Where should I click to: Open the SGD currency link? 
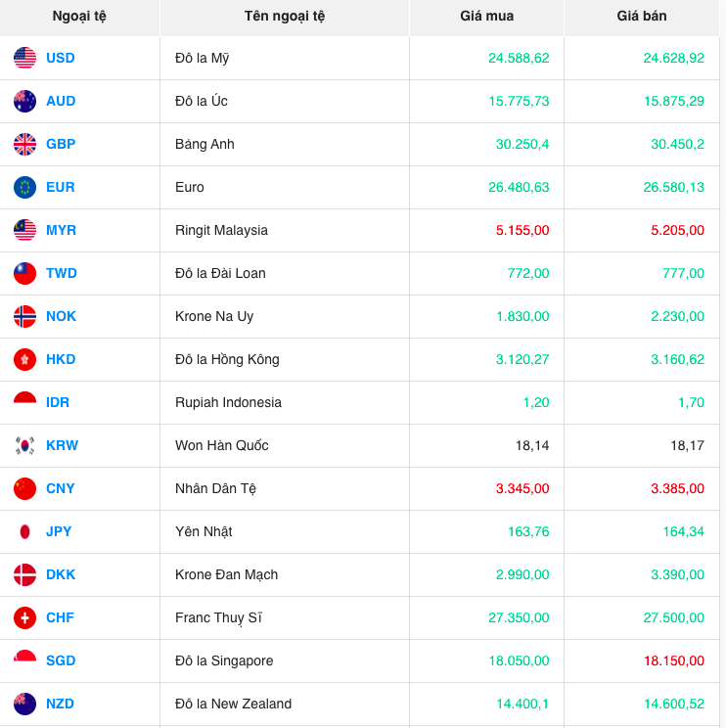(x=61, y=660)
